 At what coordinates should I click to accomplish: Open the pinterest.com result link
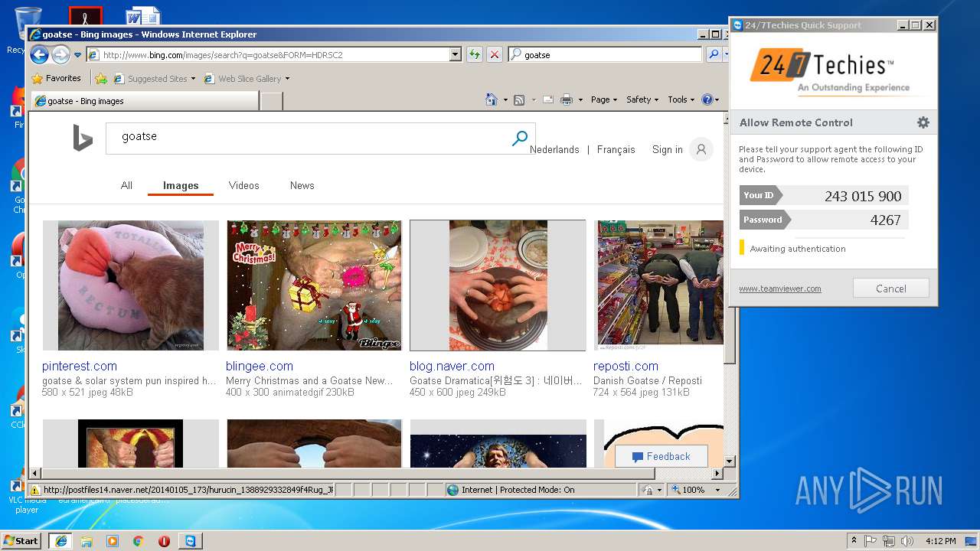click(x=80, y=366)
